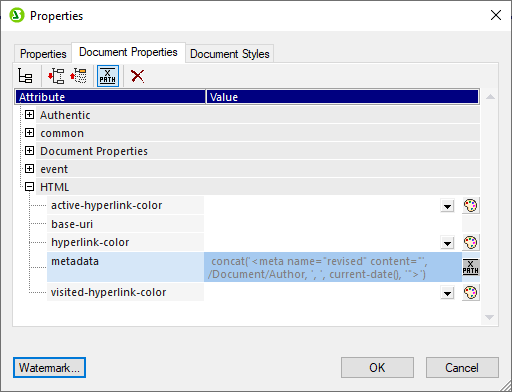The image size is (512, 392).
Task: Click the event group label
Action: [54, 169]
